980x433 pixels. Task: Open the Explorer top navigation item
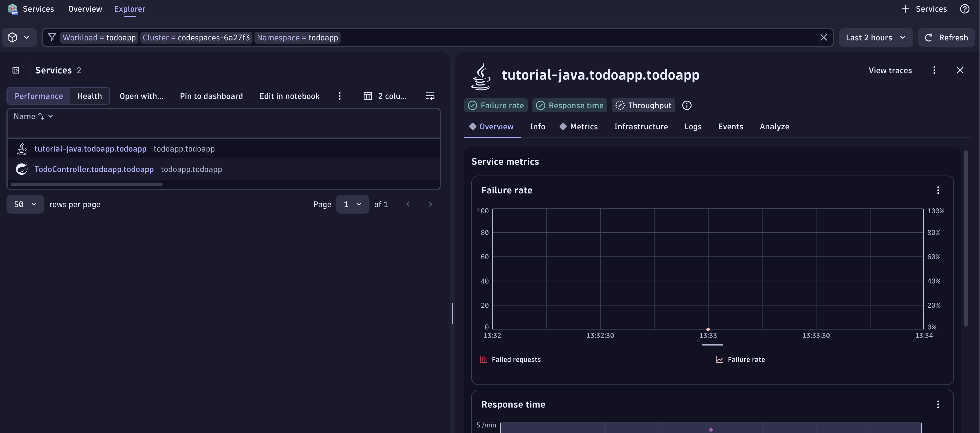click(129, 9)
